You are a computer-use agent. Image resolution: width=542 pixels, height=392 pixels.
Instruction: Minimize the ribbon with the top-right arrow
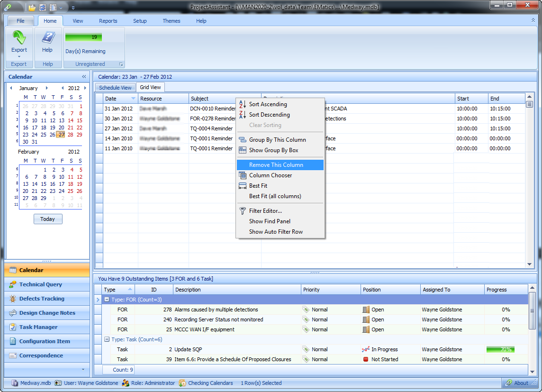(533, 20)
